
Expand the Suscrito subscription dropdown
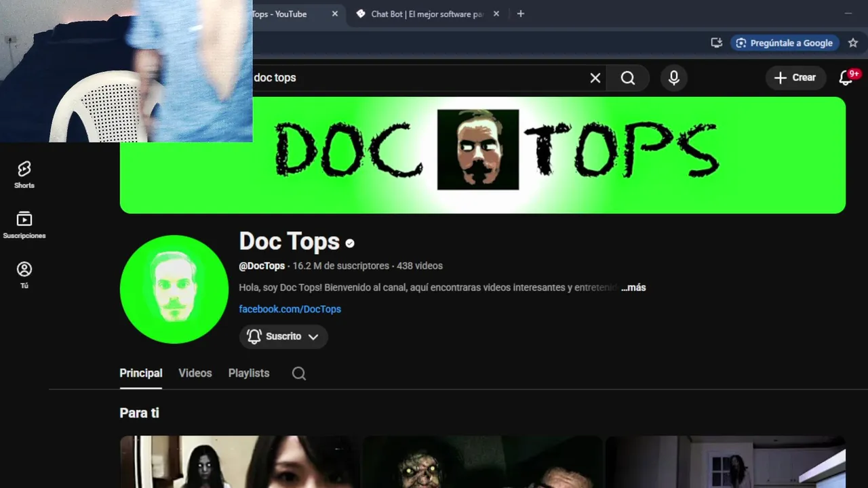pyautogui.click(x=283, y=337)
